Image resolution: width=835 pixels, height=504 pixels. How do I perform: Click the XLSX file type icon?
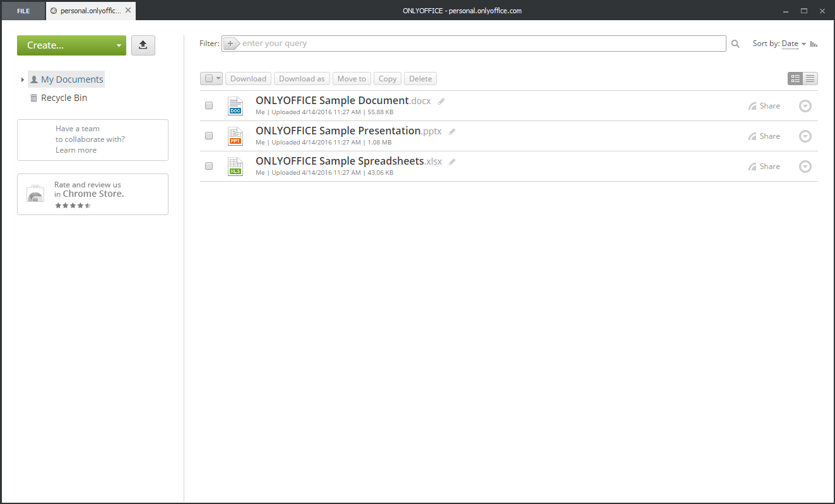[x=235, y=167]
